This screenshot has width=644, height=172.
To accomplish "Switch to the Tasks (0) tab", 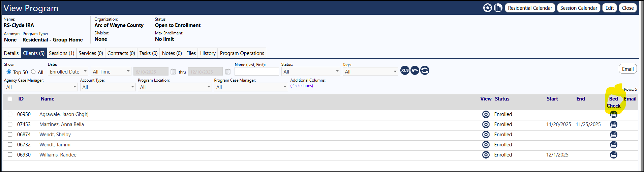I will (149, 53).
